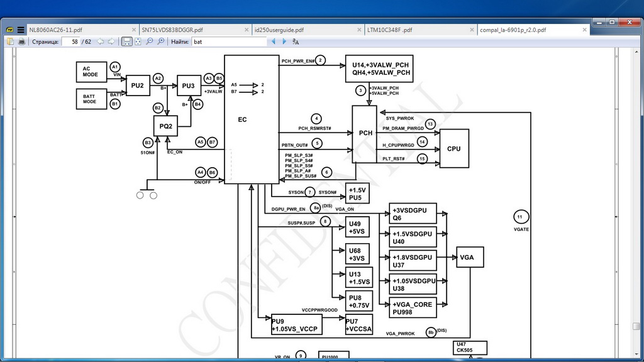Find next match of 'bat'
Viewport: 644px width, 362px height.
pos(284,41)
